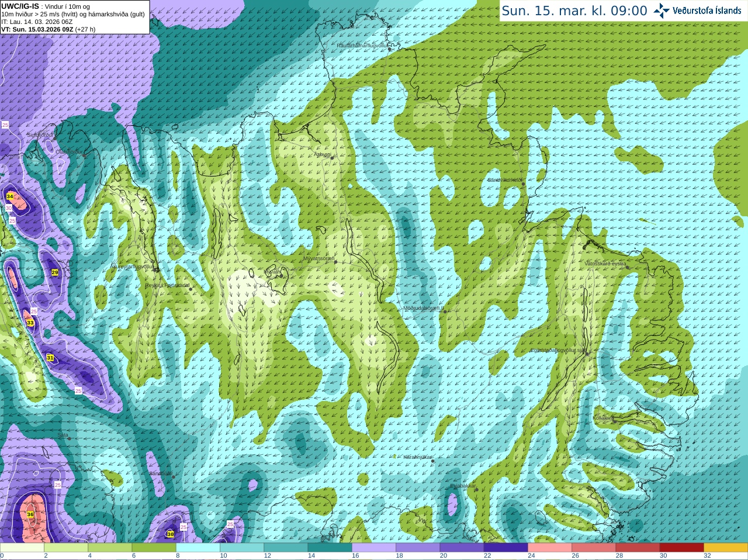Click the yellow 31 gust marker
748x560 pixels.
point(50,358)
